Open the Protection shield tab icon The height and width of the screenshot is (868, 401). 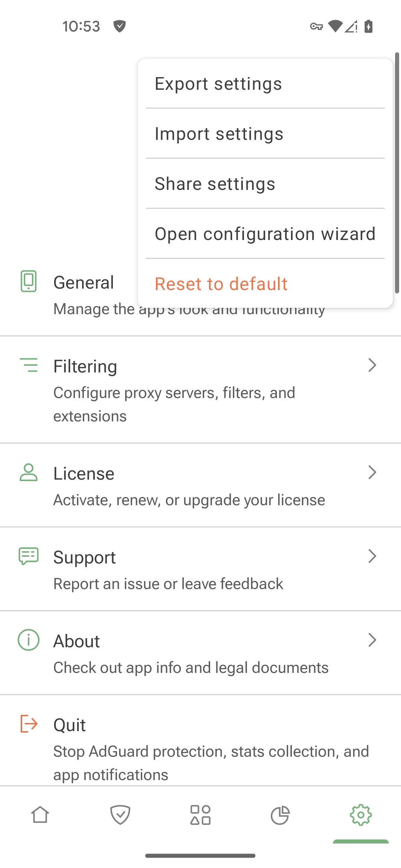click(120, 815)
